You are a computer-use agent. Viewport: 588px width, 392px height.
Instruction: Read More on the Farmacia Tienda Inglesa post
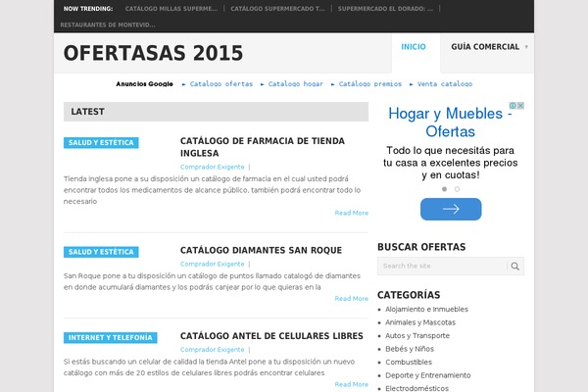click(x=352, y=213)
